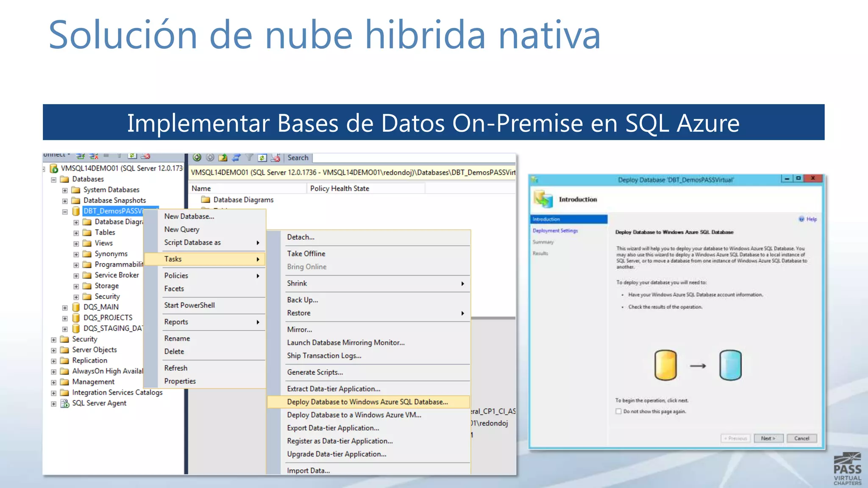This screenshot has width=868, height=488.
Task: Click the Help icon in the Deploy Database wizard
Action: pyautogui.click(x=801, y=219)
